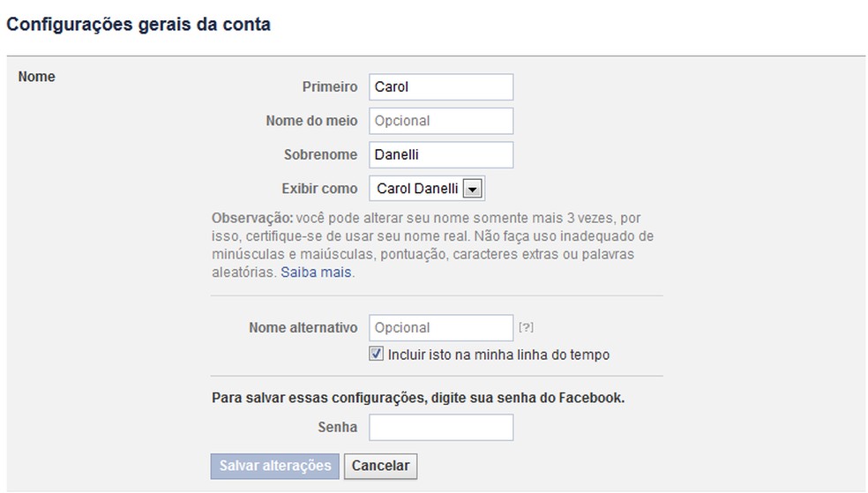
Task: Click the 'Senha' label text
Action: [337, 427]
